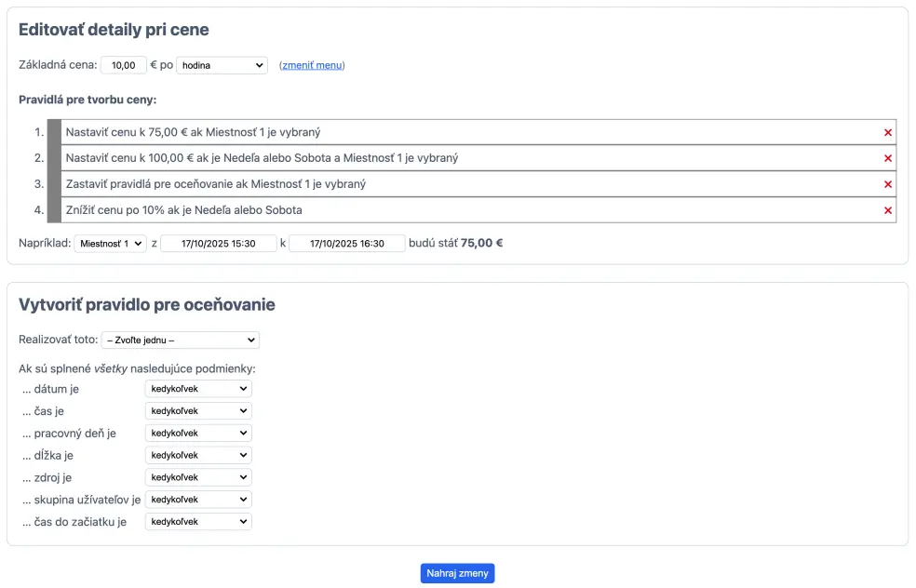Click the gray handle of rule 3
Image resolution: width=916 pixels, height=588 pixels.
click(54, 184)
